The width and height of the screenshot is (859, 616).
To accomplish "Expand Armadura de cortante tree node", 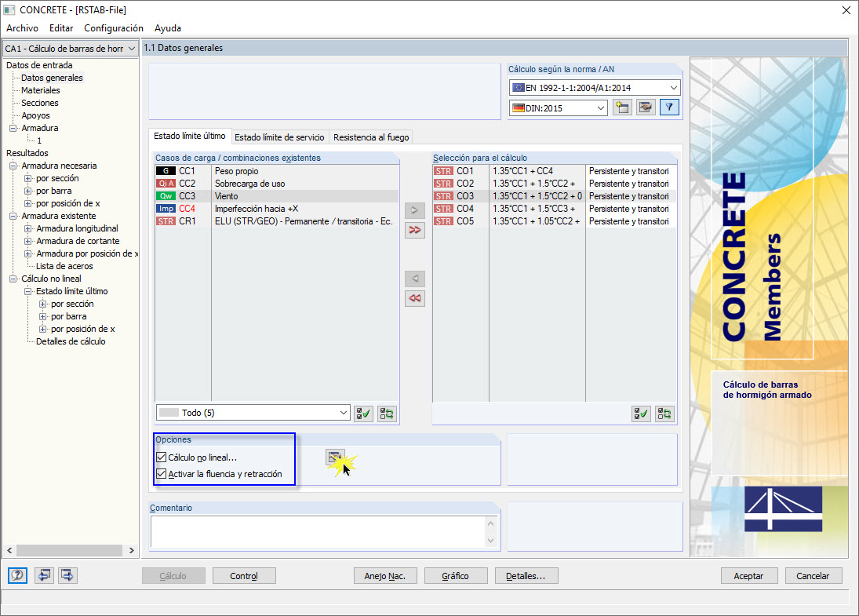I will (28, 241).
